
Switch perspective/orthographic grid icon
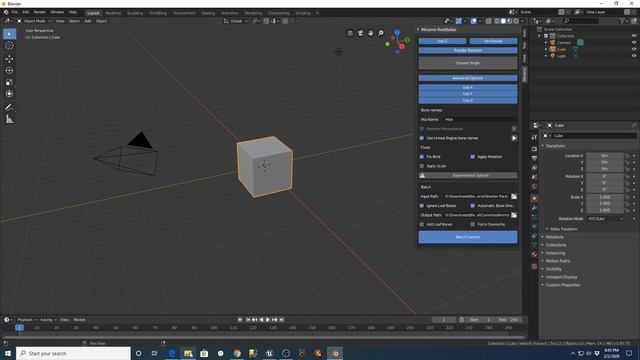coord(350,33)
